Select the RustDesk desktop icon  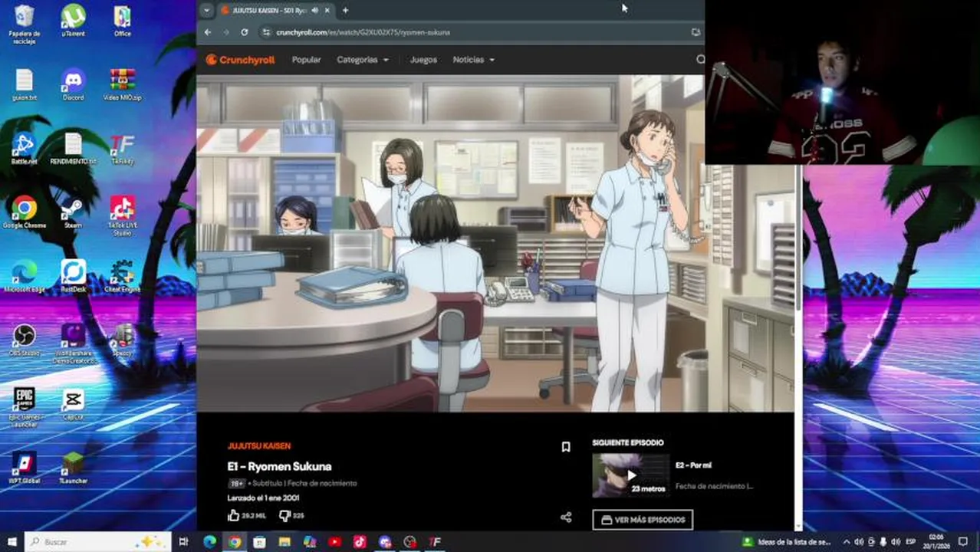pyautogui.click(x=74, y=276)
